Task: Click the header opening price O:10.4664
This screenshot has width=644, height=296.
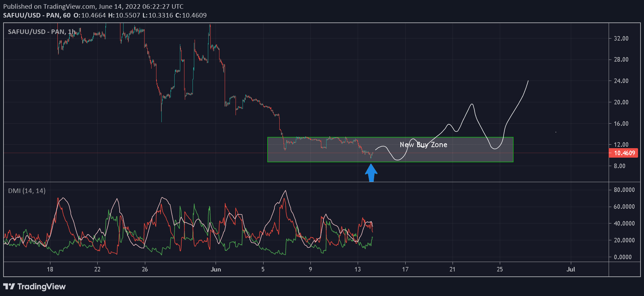Action: point(90,15)
